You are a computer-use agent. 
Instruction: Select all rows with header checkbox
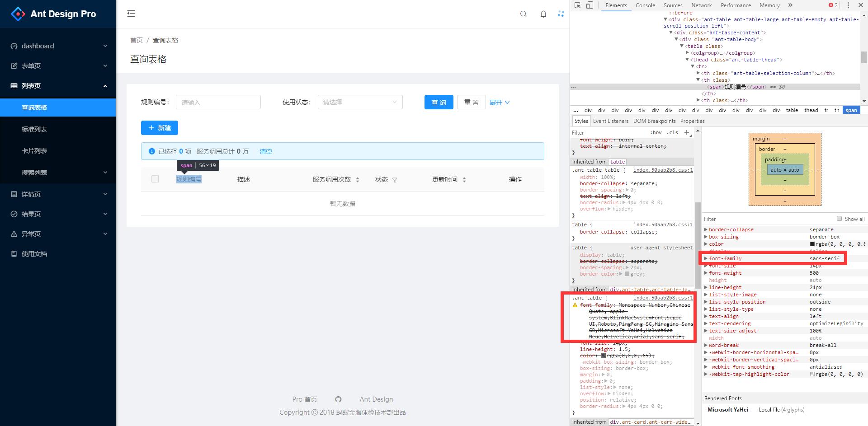(155, 179)
